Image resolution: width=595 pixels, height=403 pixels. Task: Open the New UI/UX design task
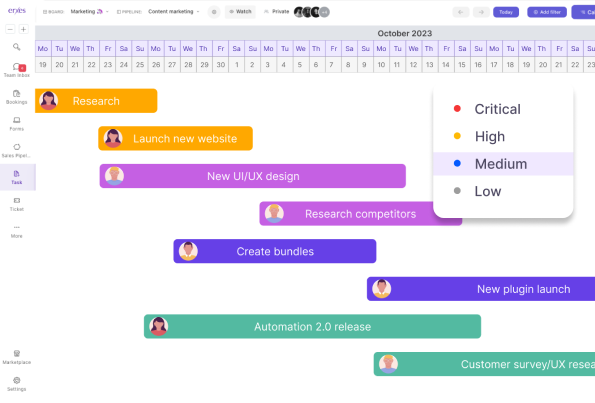(253, 176)
